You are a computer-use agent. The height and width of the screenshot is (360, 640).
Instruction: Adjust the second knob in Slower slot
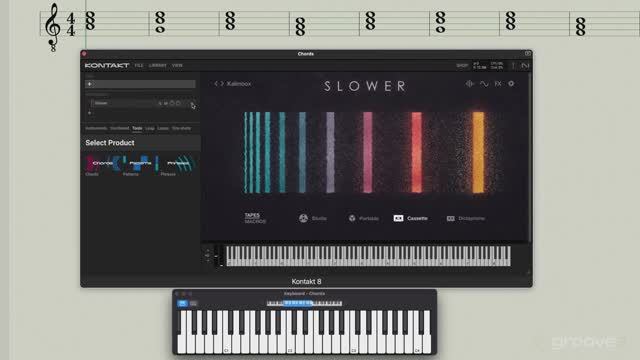pyautogui.click(x=178, y=103)
